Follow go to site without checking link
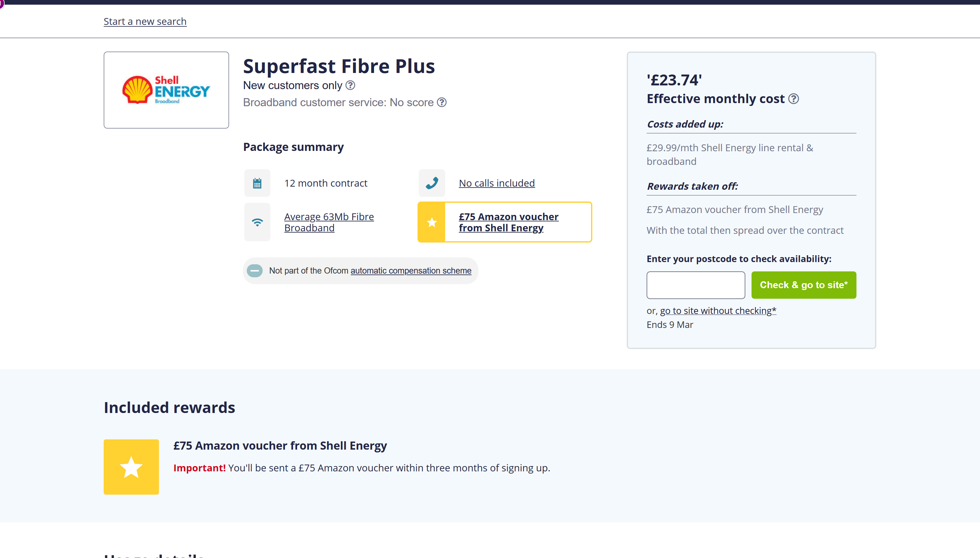 pyautogui.click(x=718, y=311)
